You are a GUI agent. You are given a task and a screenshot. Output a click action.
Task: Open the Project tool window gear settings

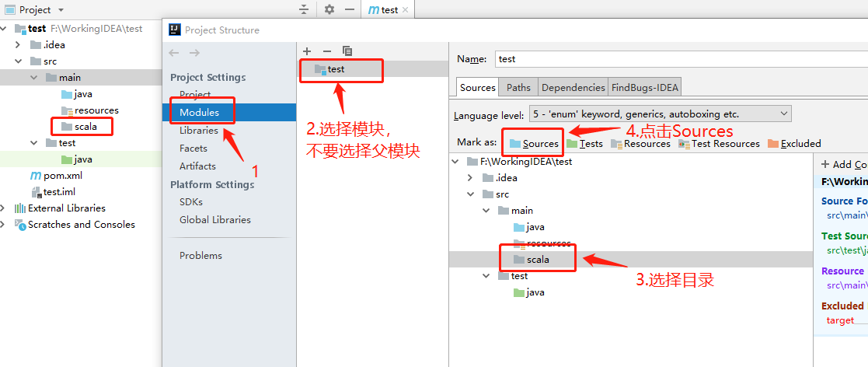[329, 9]
